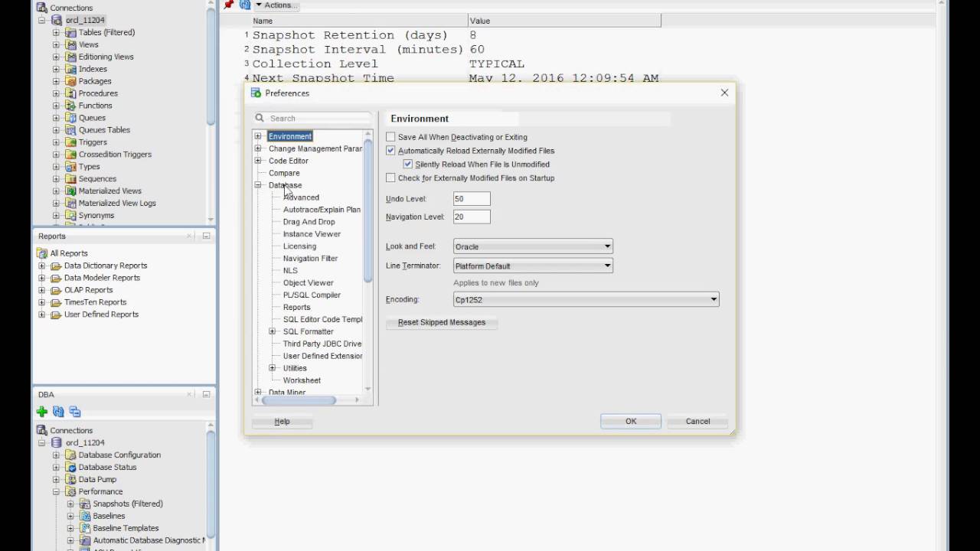
Task: Click the Baselines node icon
Action: pyautogui.click(x=85, y=517)
